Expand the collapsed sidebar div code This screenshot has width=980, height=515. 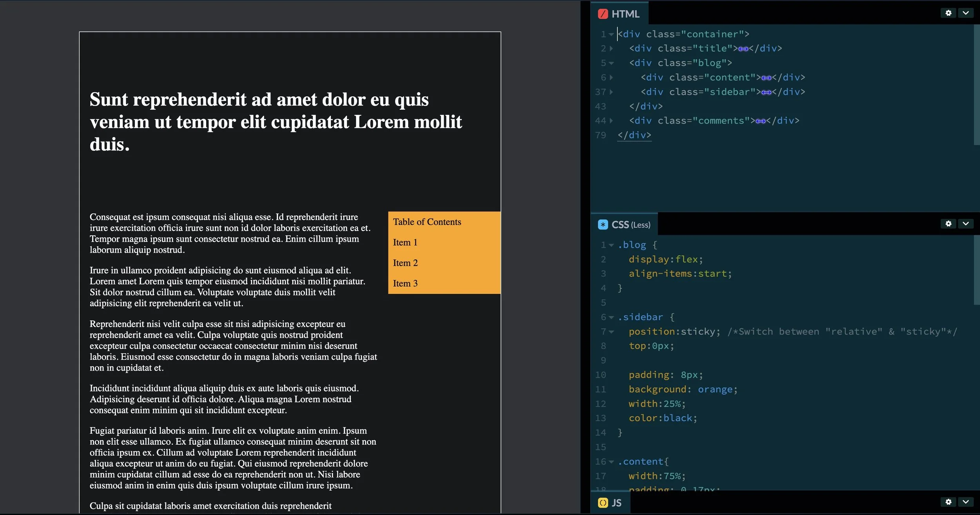click(611, 92)
